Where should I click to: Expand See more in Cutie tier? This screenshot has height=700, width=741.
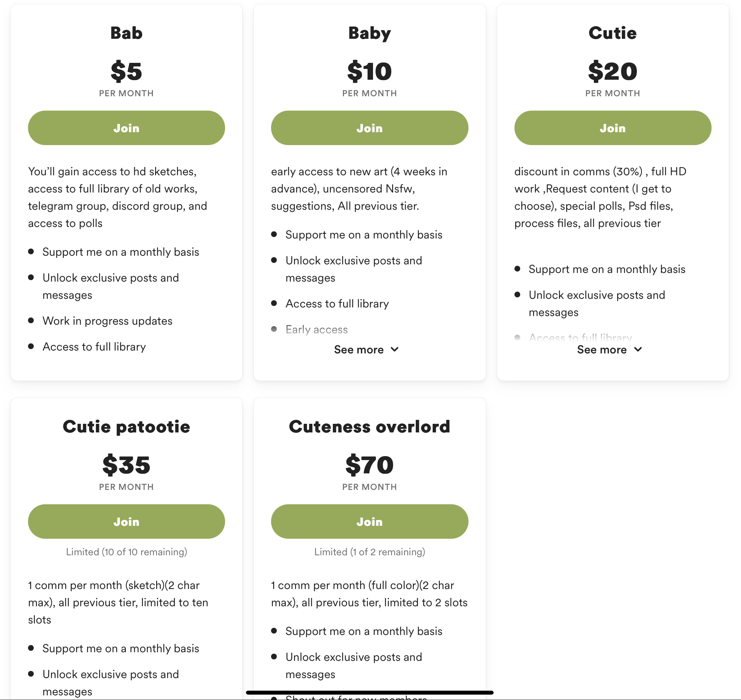point(602,349)
